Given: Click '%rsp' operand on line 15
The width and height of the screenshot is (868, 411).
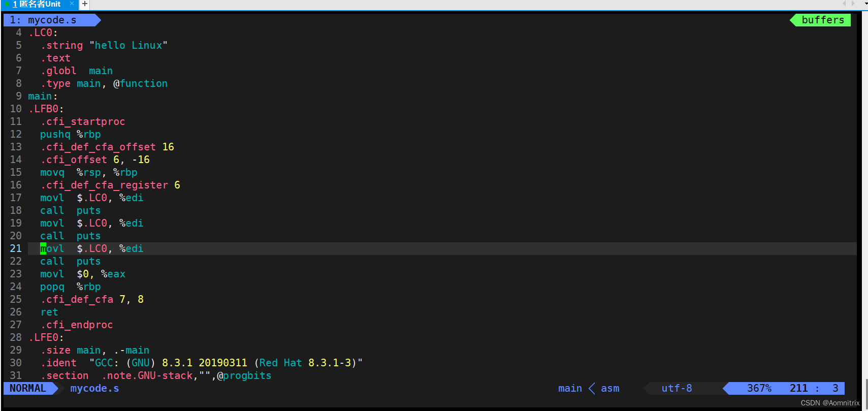Looking at the screenshot, I should click(89, 172).
